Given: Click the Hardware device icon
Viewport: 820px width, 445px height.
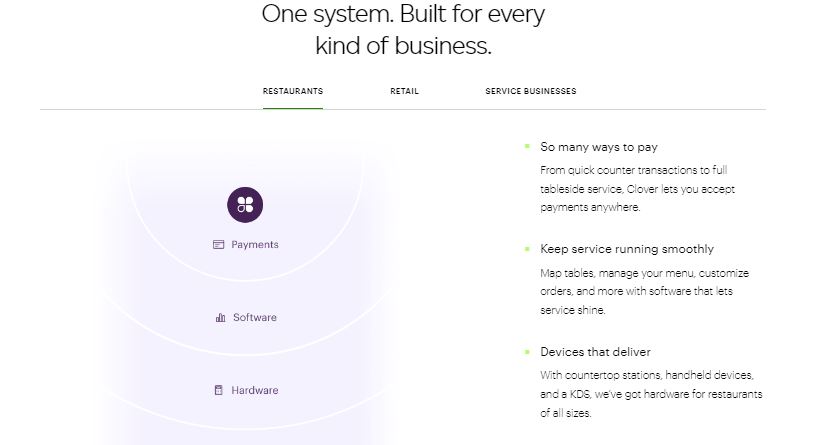Looking at the screenshot, I should pyautogui.click(x=219, y=390).
